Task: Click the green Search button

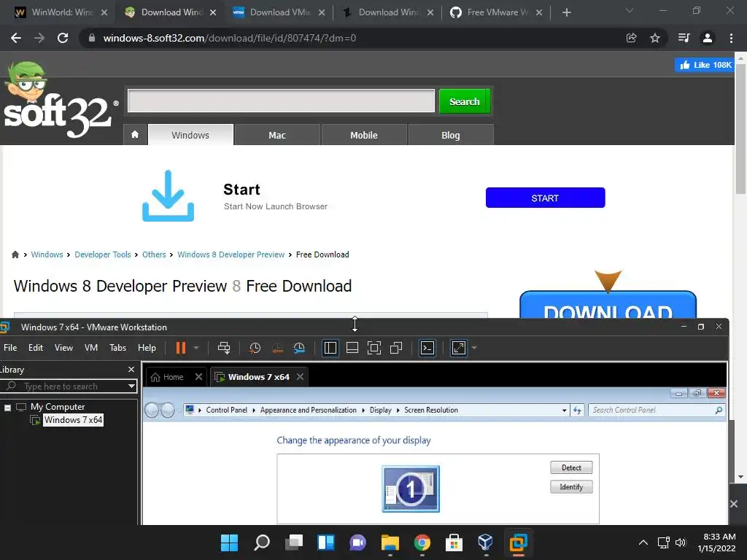Action: (x=465, y=101)
